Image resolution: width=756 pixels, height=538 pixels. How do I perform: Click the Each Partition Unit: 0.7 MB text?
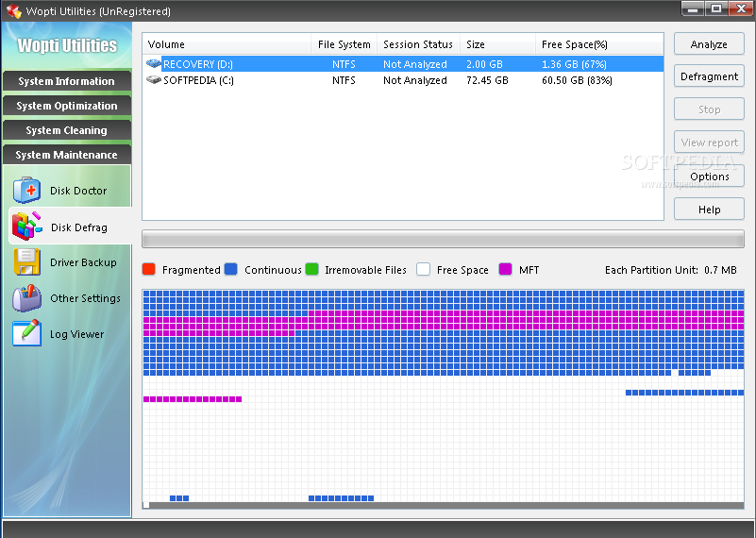pos(671,270)
